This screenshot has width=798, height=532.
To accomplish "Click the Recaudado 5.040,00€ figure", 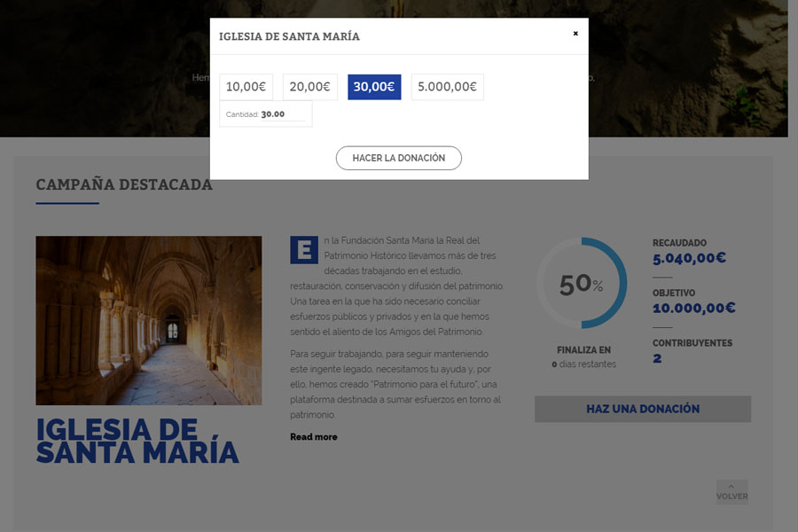I will click(x=689, y=259).
